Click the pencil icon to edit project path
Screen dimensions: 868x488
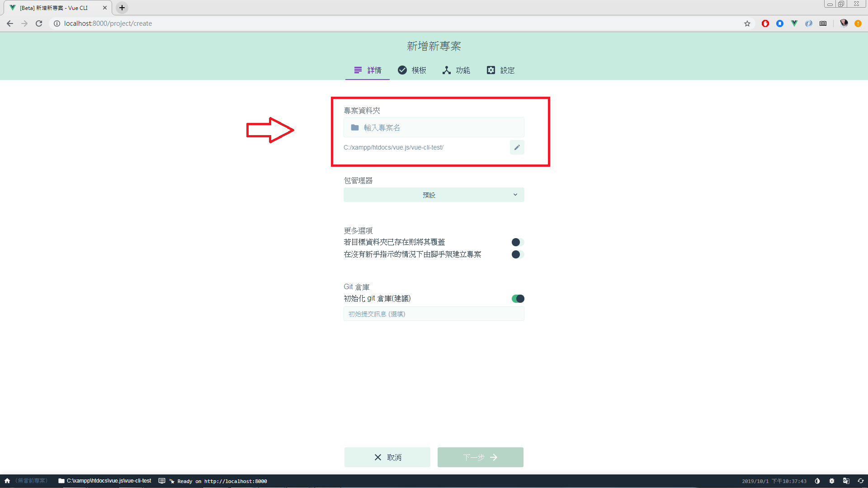(517, 147)
